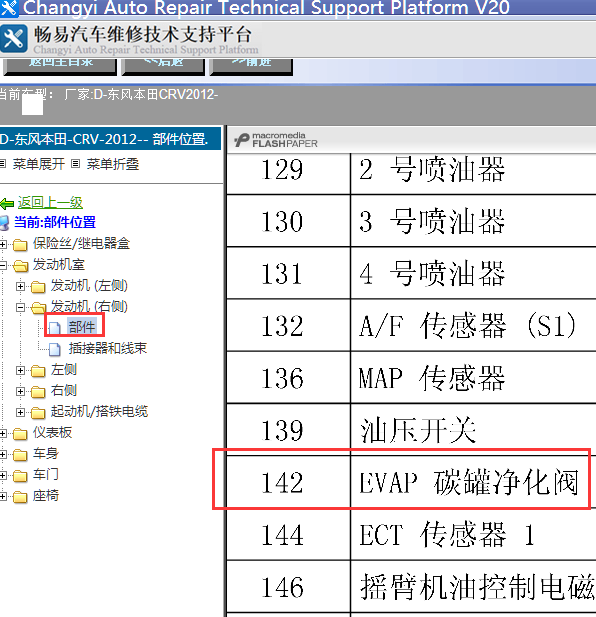Click the 前进 forward button
The width and height of the screenshot is (596, 617).
[251, 66]
